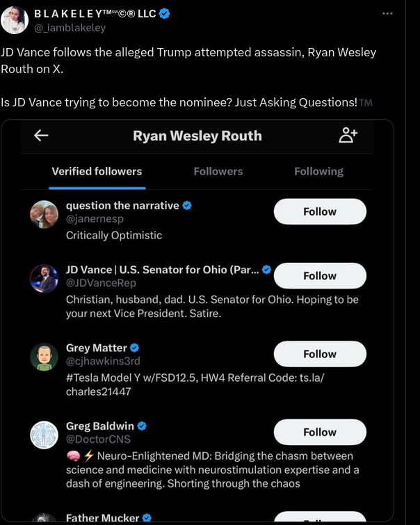The image size is (420, 525).
Task: Follow the Grey Matter account
Action: point(320,354)
